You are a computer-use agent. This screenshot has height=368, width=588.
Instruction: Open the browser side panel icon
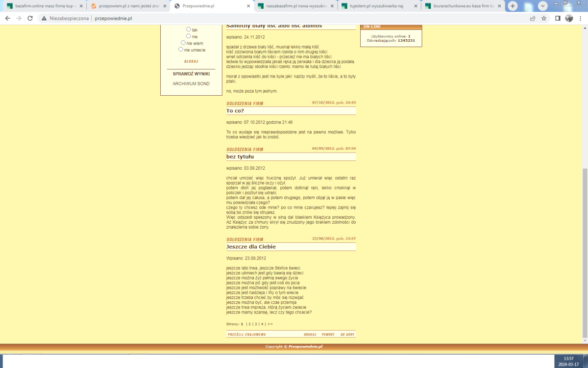pos(558,18)
